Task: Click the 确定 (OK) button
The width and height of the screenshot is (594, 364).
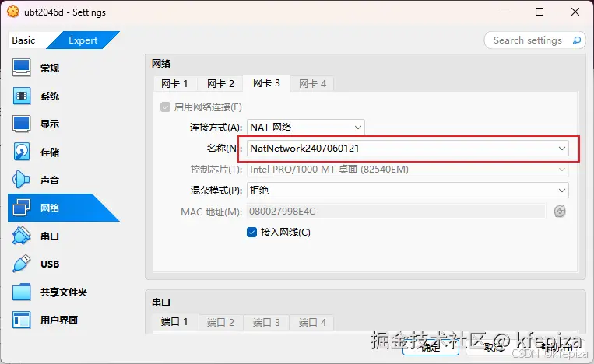Action: coord(431,347)
